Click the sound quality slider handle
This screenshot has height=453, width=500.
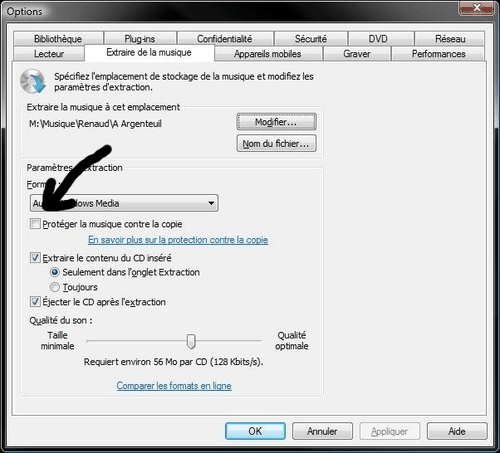pos(191,341)
